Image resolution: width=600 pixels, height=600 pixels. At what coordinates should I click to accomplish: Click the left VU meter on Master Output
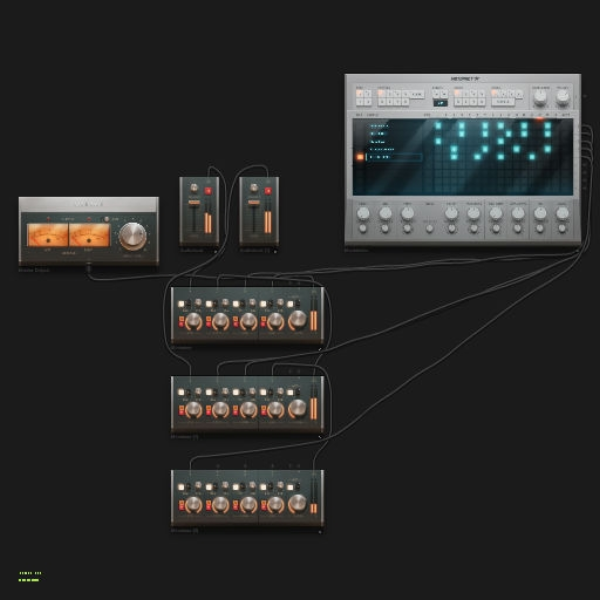coord(47,235)
